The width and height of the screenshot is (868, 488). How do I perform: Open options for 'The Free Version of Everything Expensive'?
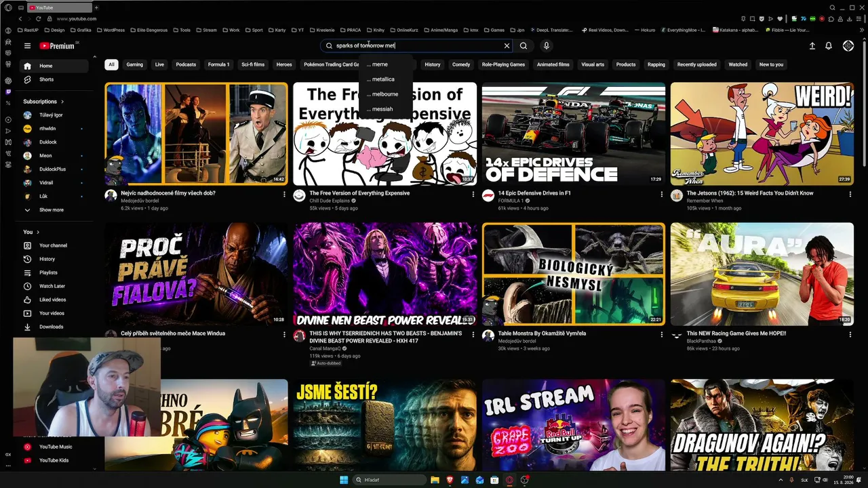473,194
